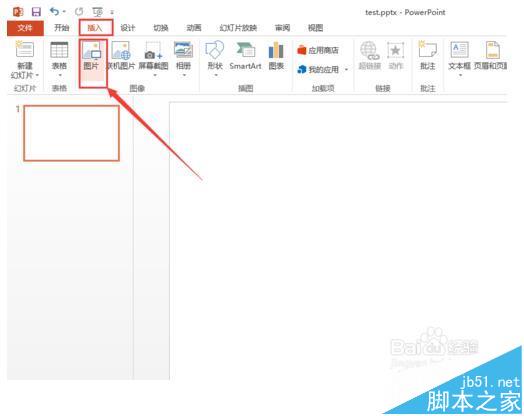
Task: Open the undo history dropdown arrow
Action: click(x=64, y=12)
